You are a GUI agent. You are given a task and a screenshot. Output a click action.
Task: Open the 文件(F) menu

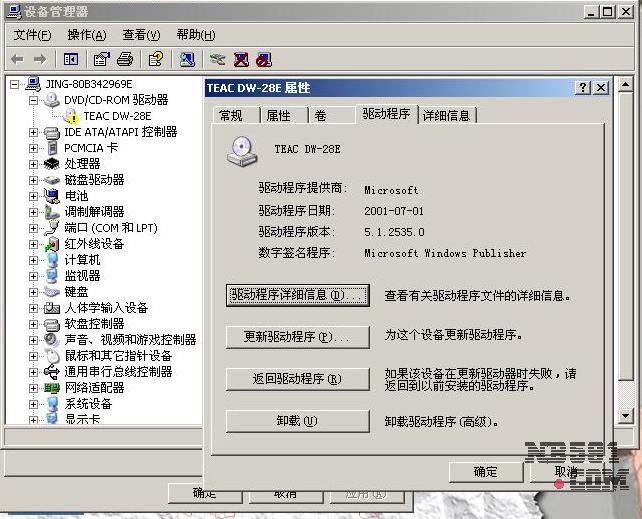(x=33, y=35)
